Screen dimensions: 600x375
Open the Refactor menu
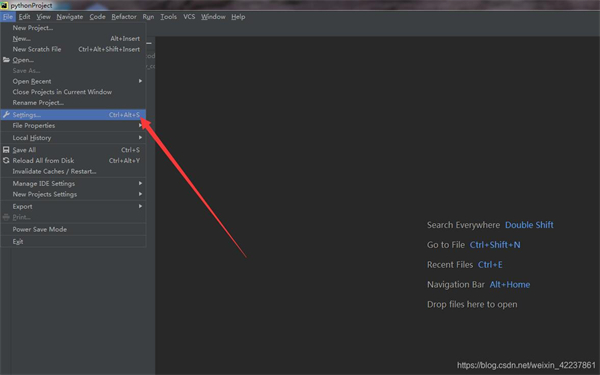pos(124,17)
